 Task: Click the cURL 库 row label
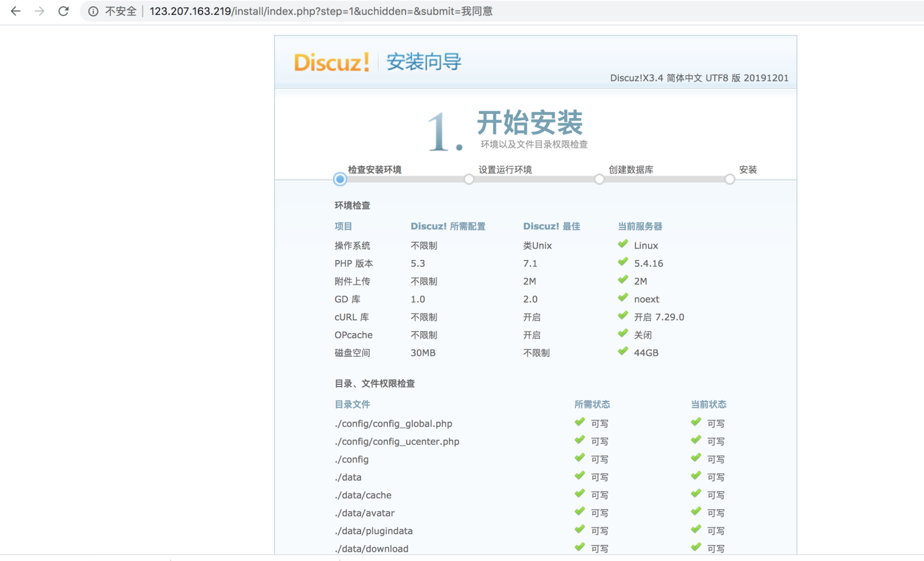[x=352, y=317]
